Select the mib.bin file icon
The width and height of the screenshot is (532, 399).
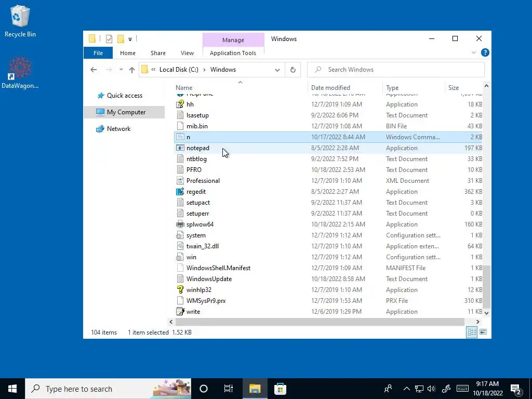[180, 126]
